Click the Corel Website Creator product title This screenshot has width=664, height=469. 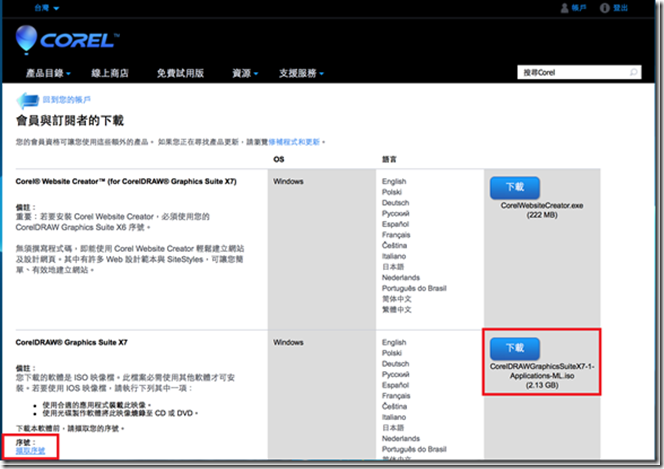(126, 182)
